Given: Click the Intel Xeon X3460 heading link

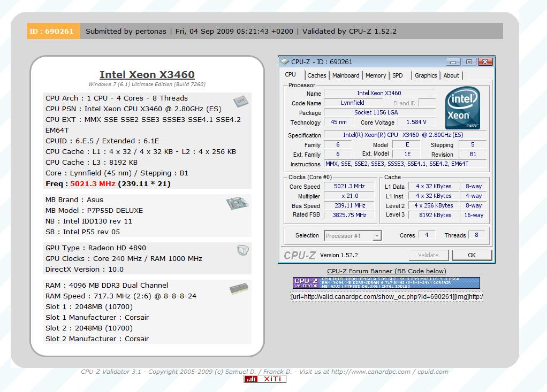Looking at the screenshot, I should click(x=147, y=75).
